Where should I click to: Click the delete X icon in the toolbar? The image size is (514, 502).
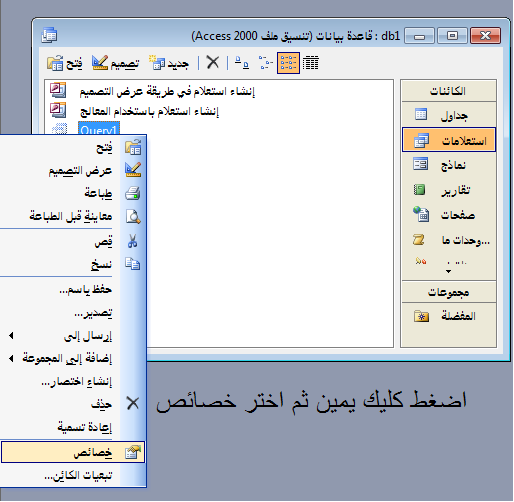(212, 62)
